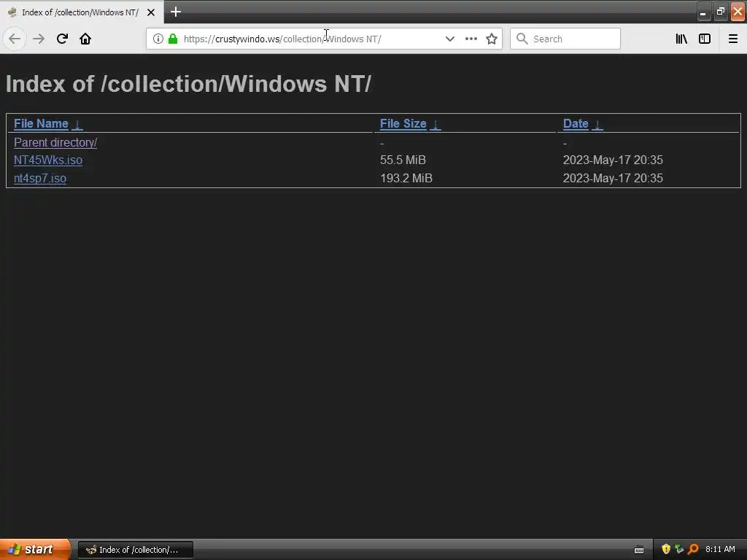Viewport: 747px width, 560px height.
Task: Click the arrow beside File Size
Action: coord(435,124)
